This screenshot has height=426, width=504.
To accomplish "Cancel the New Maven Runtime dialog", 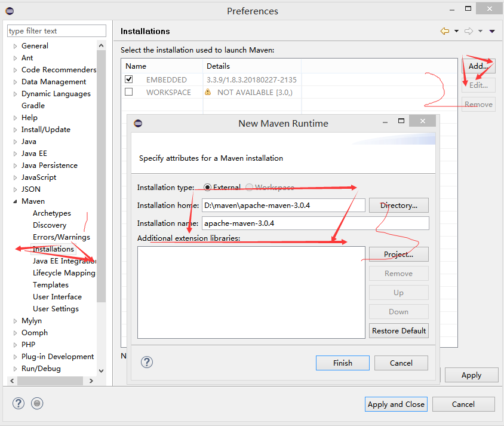I will tap(401, 363).
